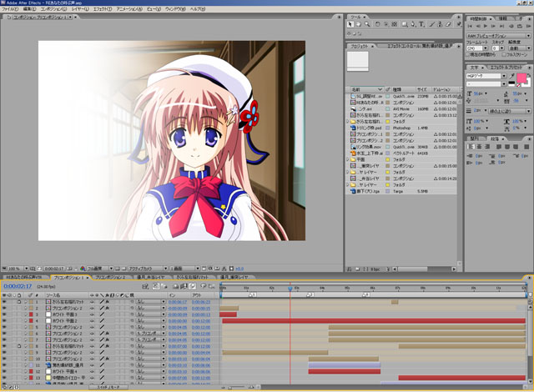Screen dimensions: 534x392
Task: Click the Switches / Modes button
Action: [108, 387]
